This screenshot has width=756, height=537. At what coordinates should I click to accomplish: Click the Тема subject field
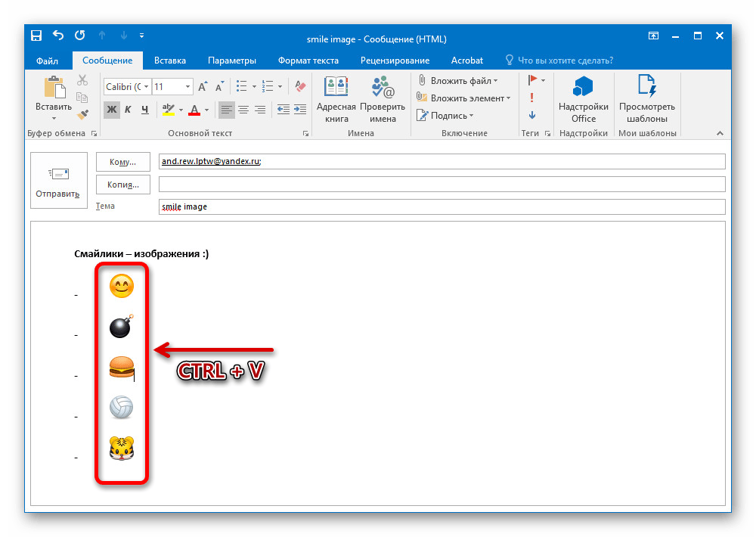(x=442, y=206)
